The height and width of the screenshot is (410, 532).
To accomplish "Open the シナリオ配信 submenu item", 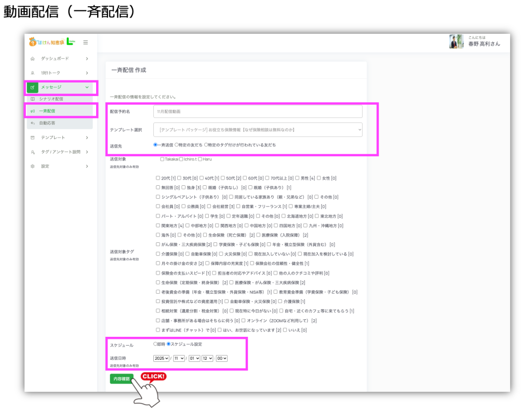I will coord(51,99).
